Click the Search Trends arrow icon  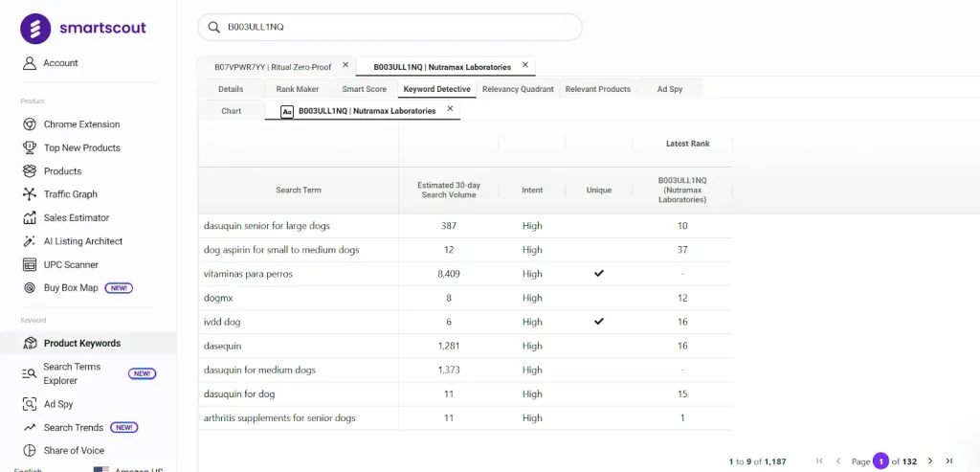[29, 428]
